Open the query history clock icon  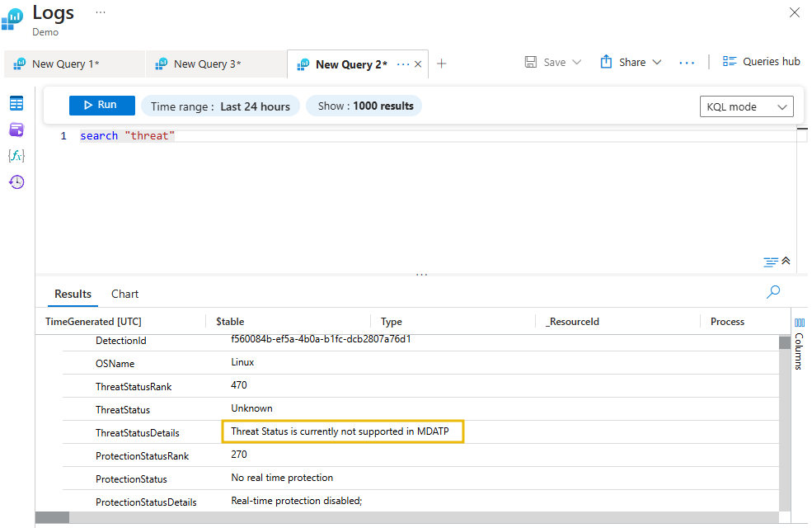(x=16, y=181)
